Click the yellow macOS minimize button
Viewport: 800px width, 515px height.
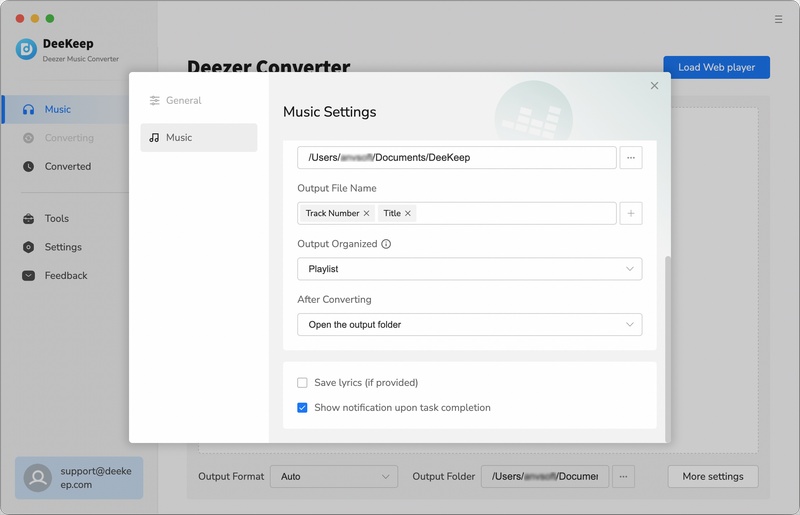35,18
